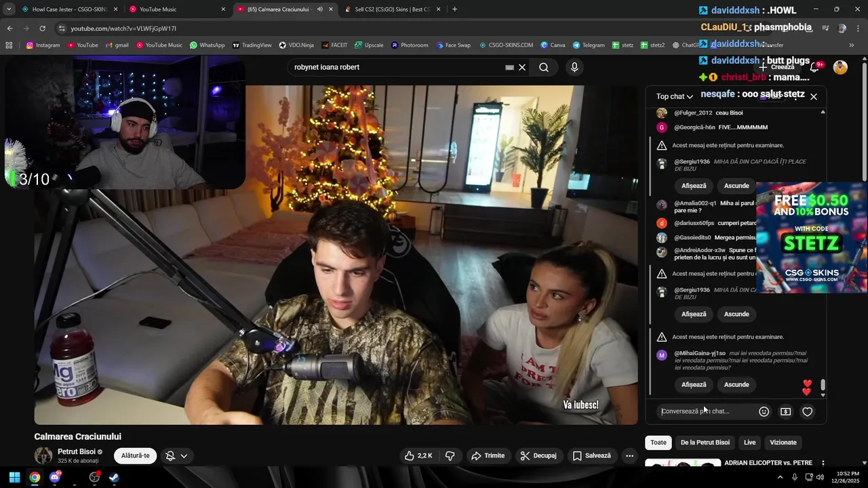Image resolution: width=868 pixels, height=488 pixels.
Task: Open Chrome from the taskbar
Action: point(35,477)
